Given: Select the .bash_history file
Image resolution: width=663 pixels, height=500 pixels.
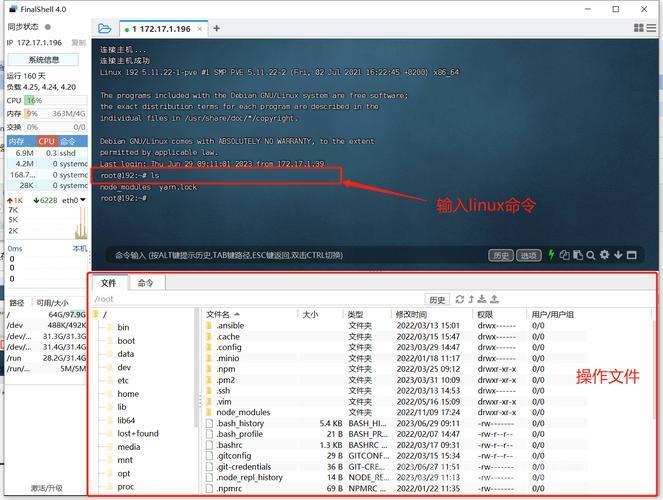Looking at the screenshot, I should 395,423.
